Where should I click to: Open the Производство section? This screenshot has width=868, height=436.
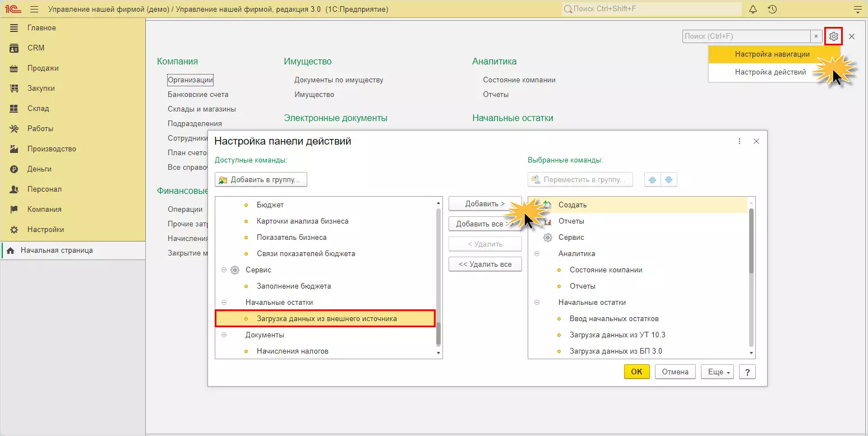52,149
